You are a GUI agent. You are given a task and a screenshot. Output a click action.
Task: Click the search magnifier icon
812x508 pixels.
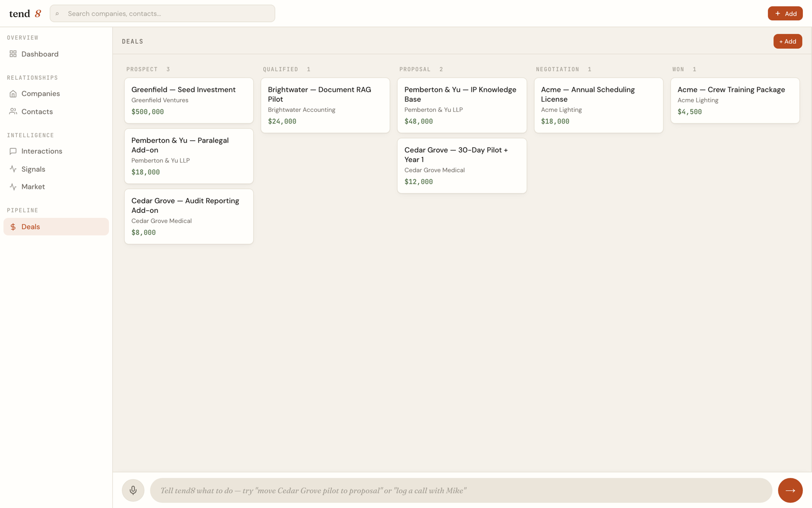tap(57, 14)
